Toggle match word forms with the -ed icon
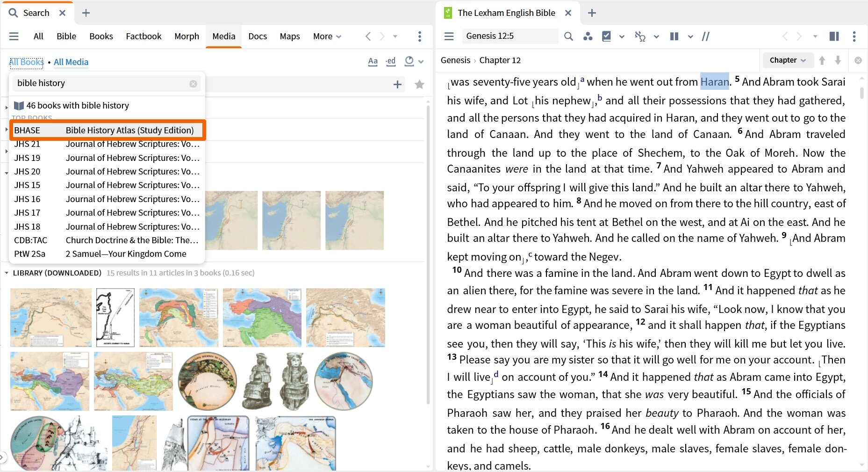Screen dimensions: 868x472 click(x=391, y=61)
